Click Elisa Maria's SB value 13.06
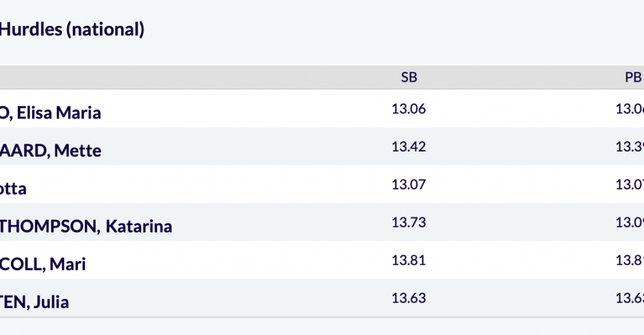The width and height of the screenshot is (644, 335). pos(409,109)
